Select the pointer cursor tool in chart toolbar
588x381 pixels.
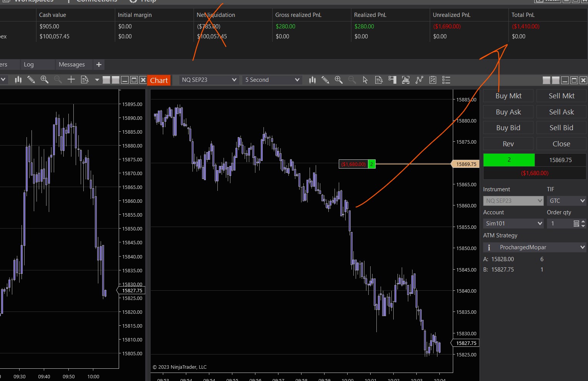pos(365,80)
